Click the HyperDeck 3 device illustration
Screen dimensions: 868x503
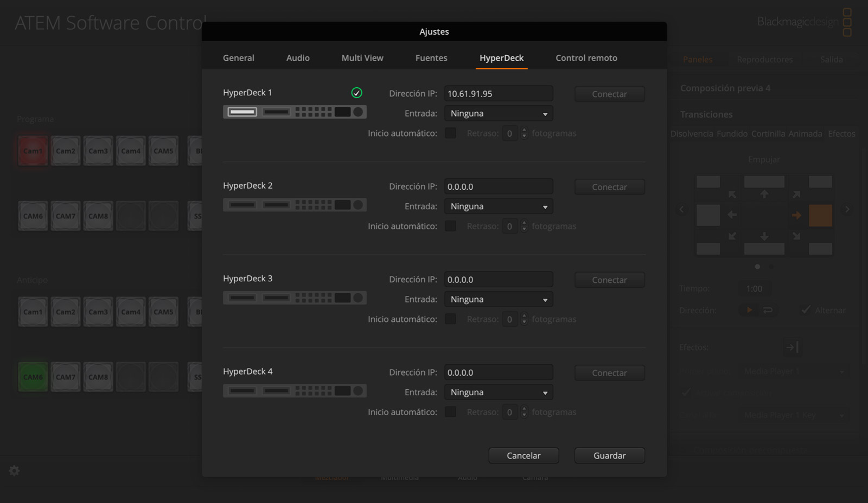click(295, 298)
